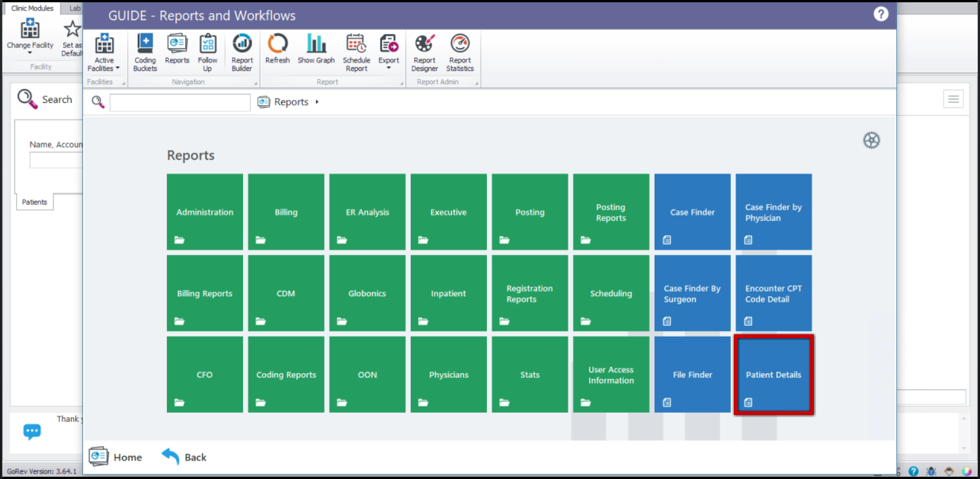Open GUIDE help question mark

tap(881, 14)
